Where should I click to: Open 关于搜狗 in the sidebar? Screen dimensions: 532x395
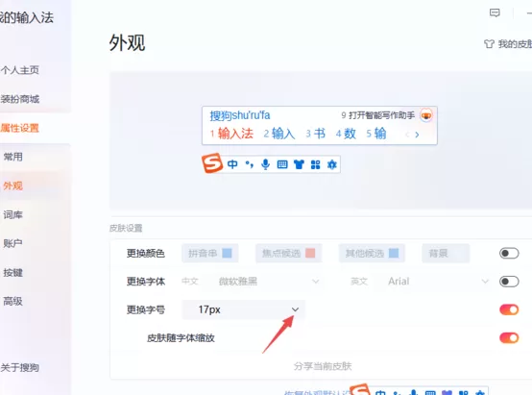[20, 367]
